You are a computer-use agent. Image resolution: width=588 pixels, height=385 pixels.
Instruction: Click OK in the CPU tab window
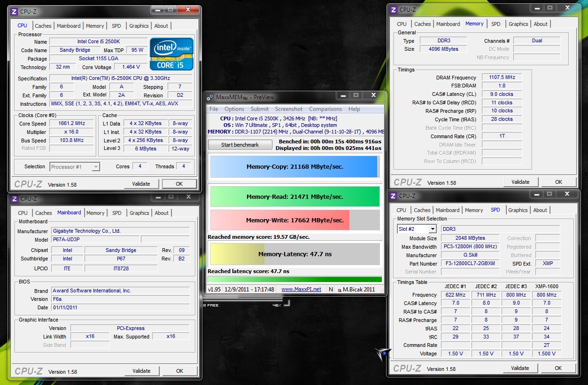(x=179, y=184)
